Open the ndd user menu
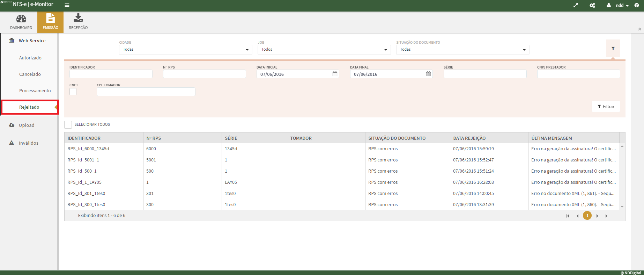Viewport: 644px width, 275px height. [619, 5]
